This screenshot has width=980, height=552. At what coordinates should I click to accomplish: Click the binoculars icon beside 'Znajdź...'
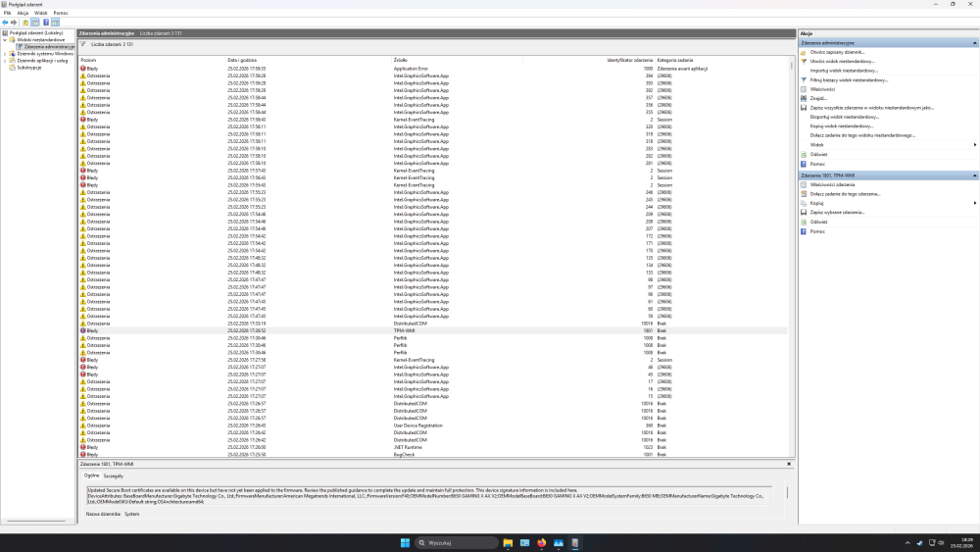804,98
